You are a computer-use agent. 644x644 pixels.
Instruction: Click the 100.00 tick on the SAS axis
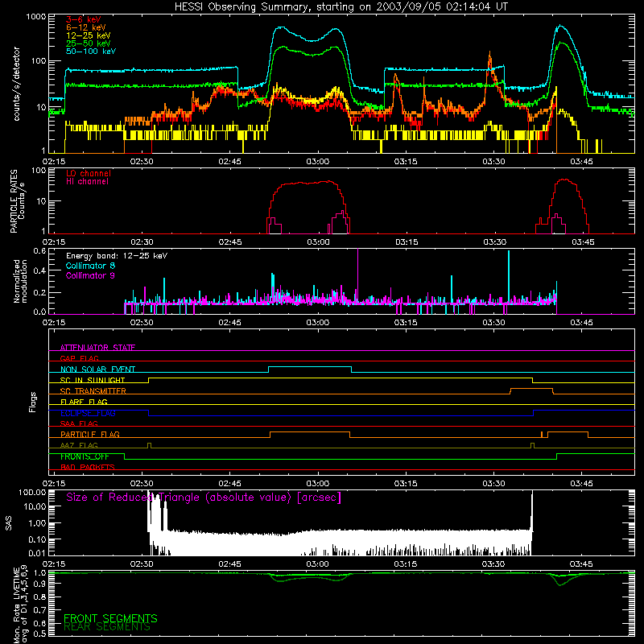pyautogui.click(x=32, y=493)
